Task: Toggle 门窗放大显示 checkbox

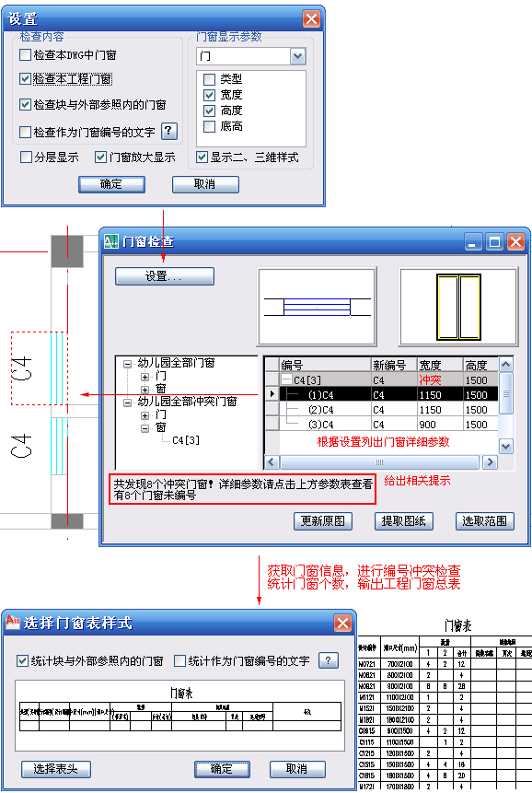Action: [x=100, y=157]
